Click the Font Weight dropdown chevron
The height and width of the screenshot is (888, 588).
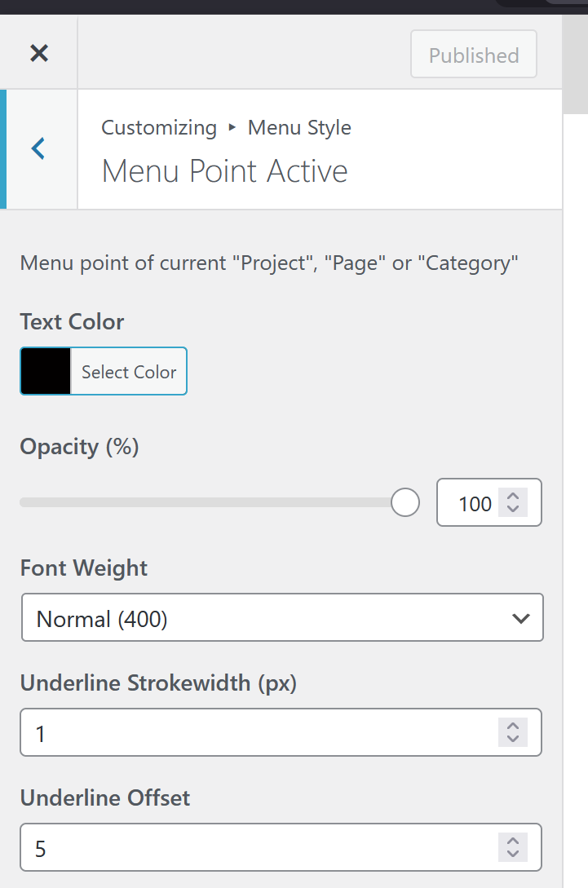pos(520,619)
